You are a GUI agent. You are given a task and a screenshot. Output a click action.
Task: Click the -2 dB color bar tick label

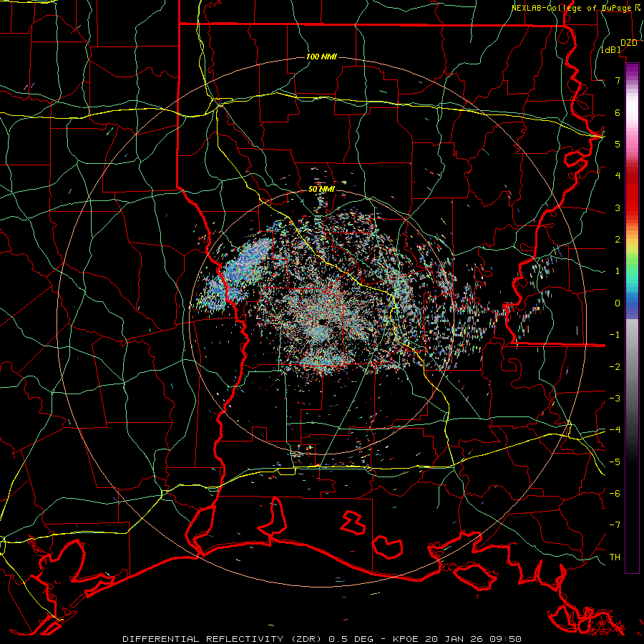[x=615, y=367]
